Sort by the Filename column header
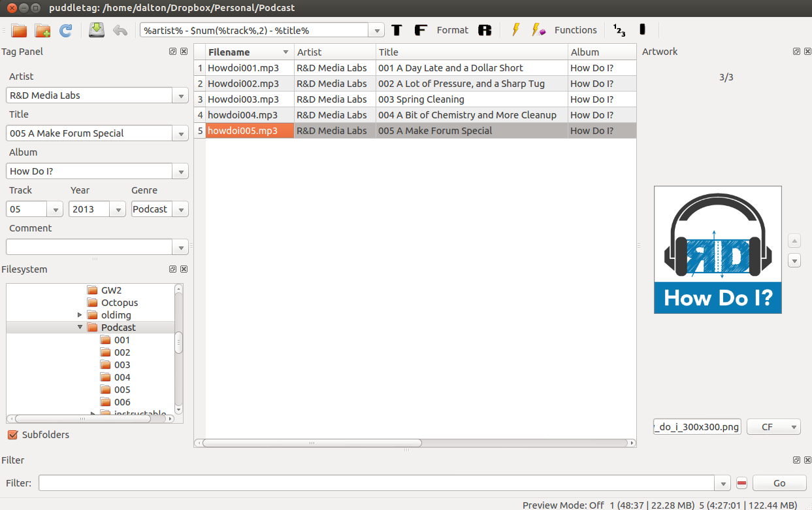Screen dimensions: 812x510 tap(250, 52)
